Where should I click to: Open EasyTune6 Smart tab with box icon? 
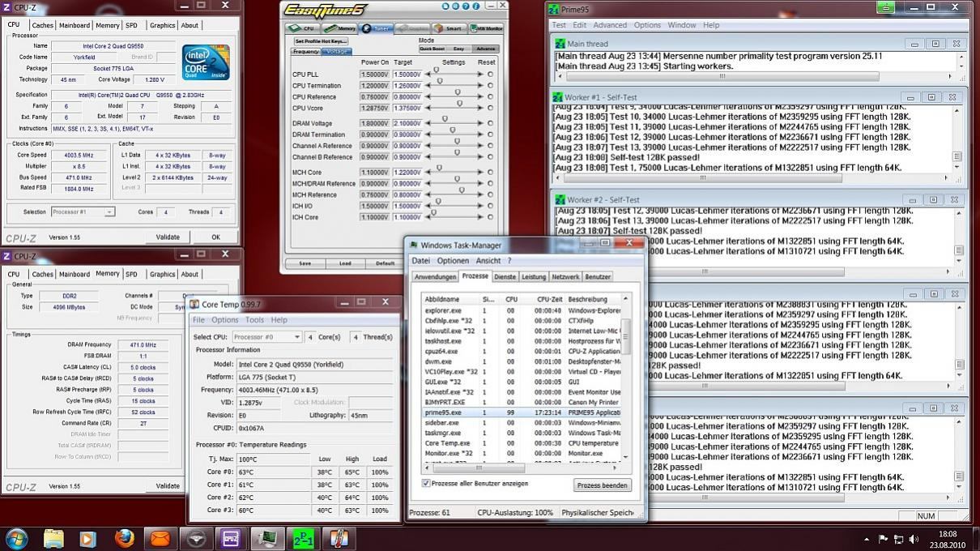coord(448,28)
